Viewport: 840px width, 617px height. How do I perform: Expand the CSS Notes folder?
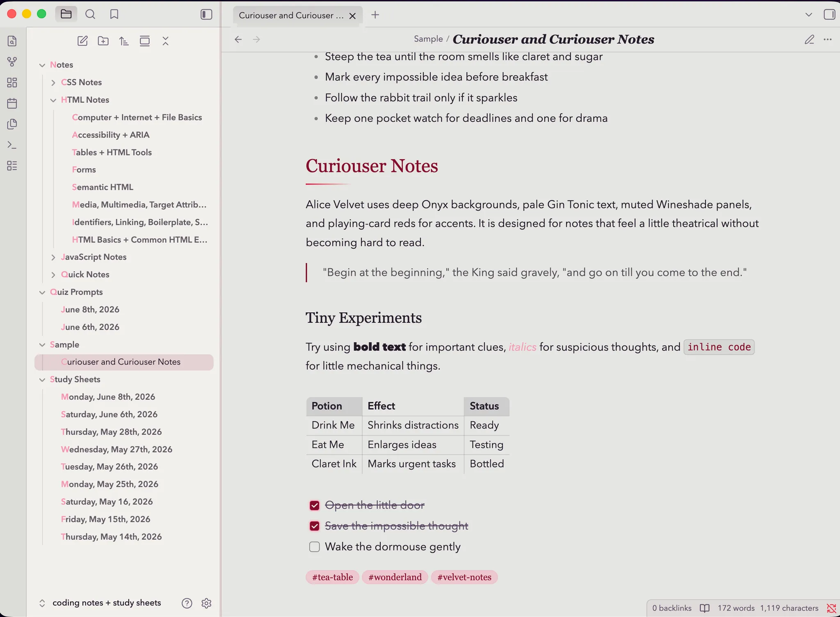(53, 82)
